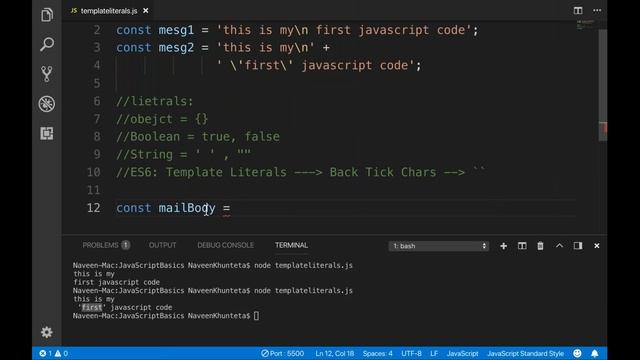
Task: Select the templateliterals.js editor tab
Action: coord(109,11)
